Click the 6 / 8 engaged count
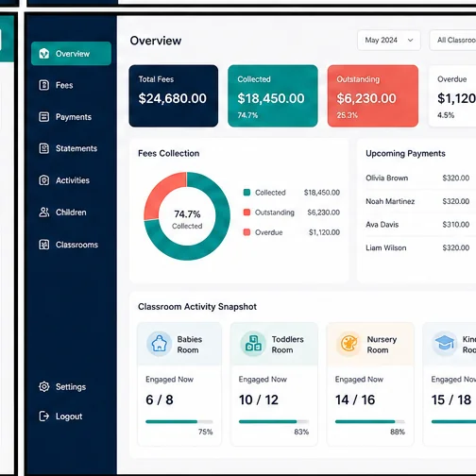 click(x=160, y=399)
